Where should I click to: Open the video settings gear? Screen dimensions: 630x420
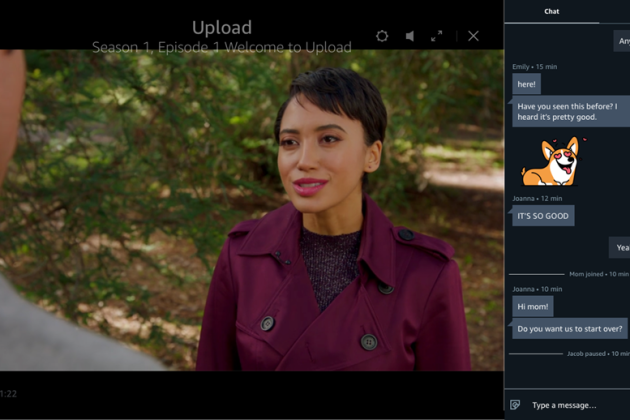pos(382,36)
